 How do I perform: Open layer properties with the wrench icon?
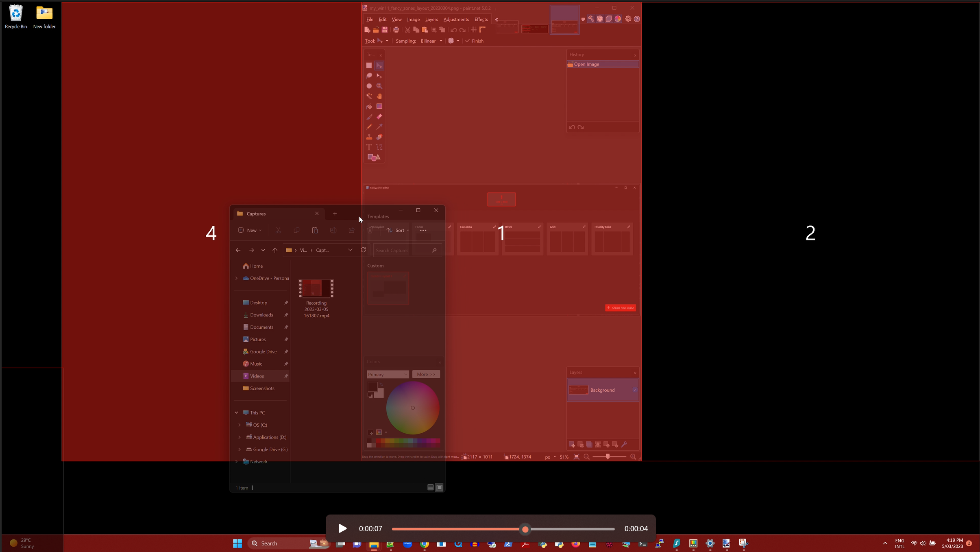[x=625, y=444]
